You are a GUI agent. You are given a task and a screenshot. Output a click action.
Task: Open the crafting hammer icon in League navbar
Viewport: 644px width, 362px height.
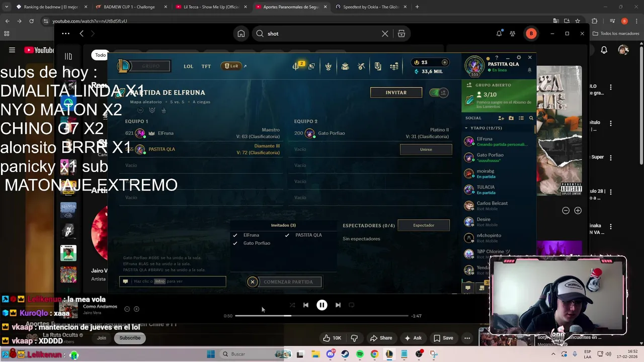click(361, 66)
